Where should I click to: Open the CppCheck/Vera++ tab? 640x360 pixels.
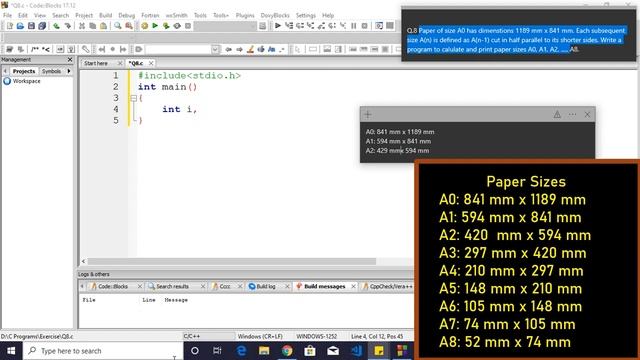click(388, 287)
